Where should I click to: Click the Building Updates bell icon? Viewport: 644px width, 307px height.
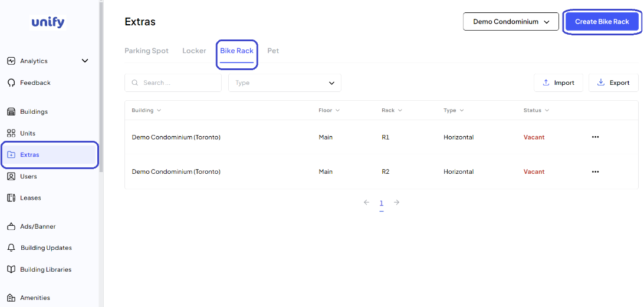coord(12,248)
